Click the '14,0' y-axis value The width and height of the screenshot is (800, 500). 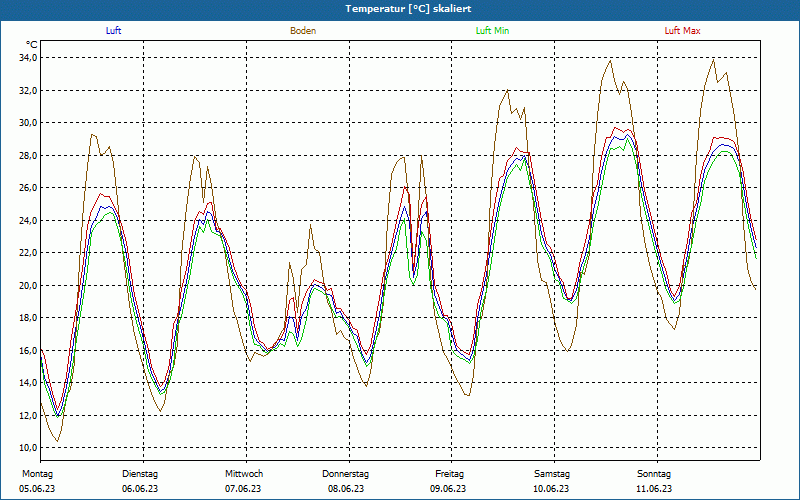28,383
